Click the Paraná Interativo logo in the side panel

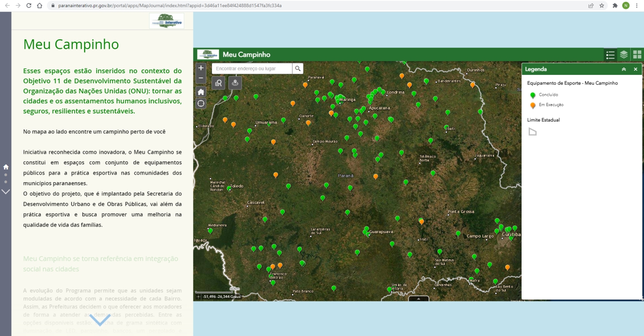click(x=166, y=21)
